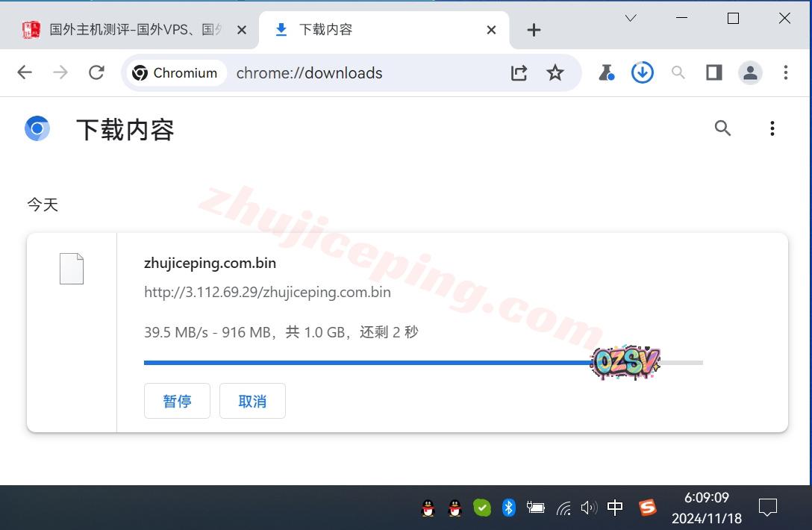Open Chromium three-dot main menu

[x=785, y=72]
